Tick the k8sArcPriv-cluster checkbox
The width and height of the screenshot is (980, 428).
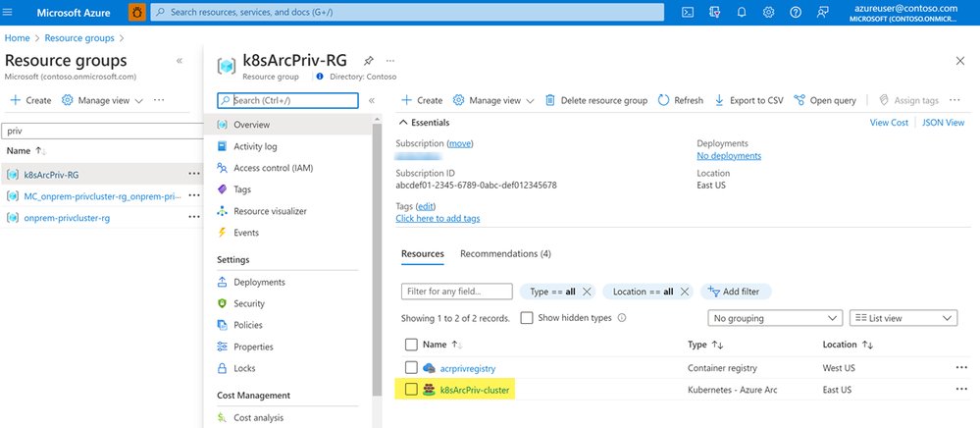411,390
